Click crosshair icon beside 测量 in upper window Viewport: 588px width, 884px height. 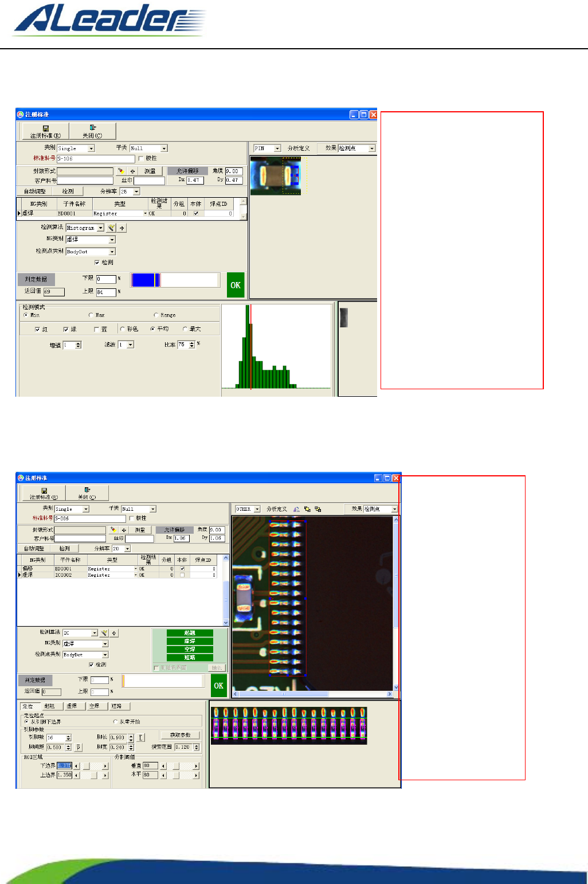click(x=132, y=171)
